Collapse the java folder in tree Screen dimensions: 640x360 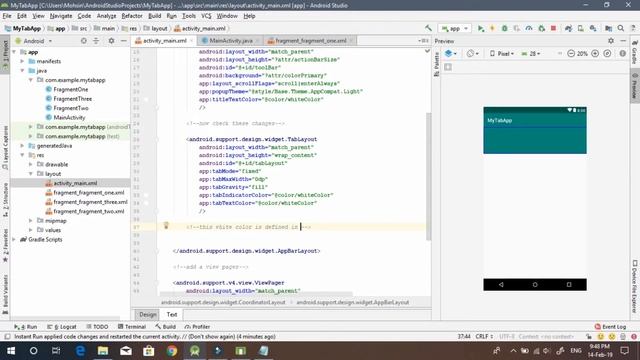pyautogui.click(x=22, y=71)
